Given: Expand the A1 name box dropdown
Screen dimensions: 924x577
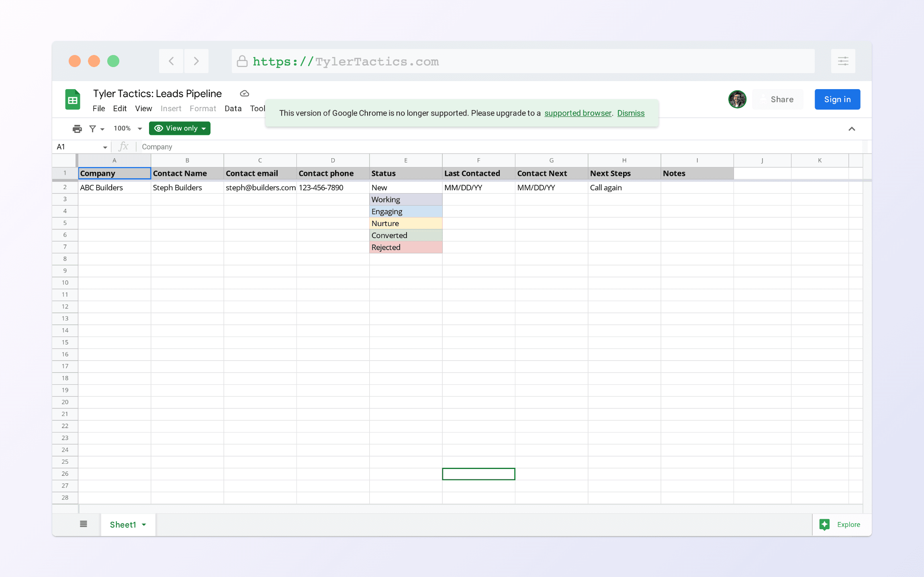Looking at the screenshot, I should coord(105,147).
